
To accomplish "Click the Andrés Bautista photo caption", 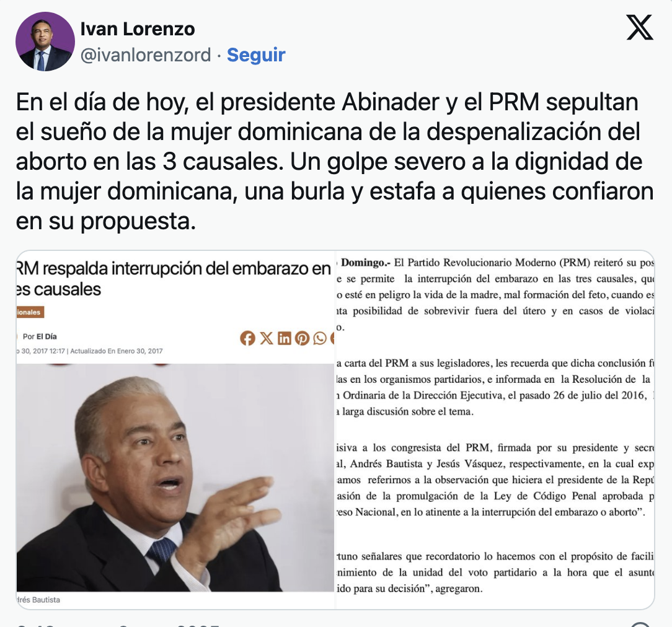I will point(38,600).
